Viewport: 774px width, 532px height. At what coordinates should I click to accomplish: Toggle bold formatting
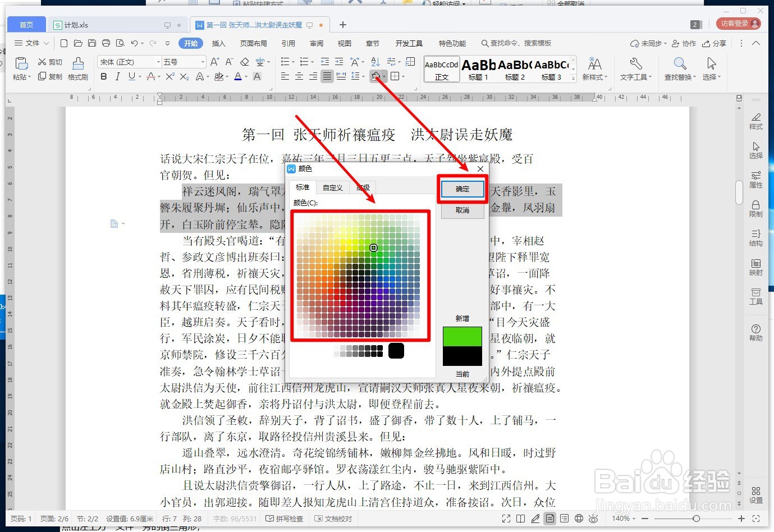(103, 77)
